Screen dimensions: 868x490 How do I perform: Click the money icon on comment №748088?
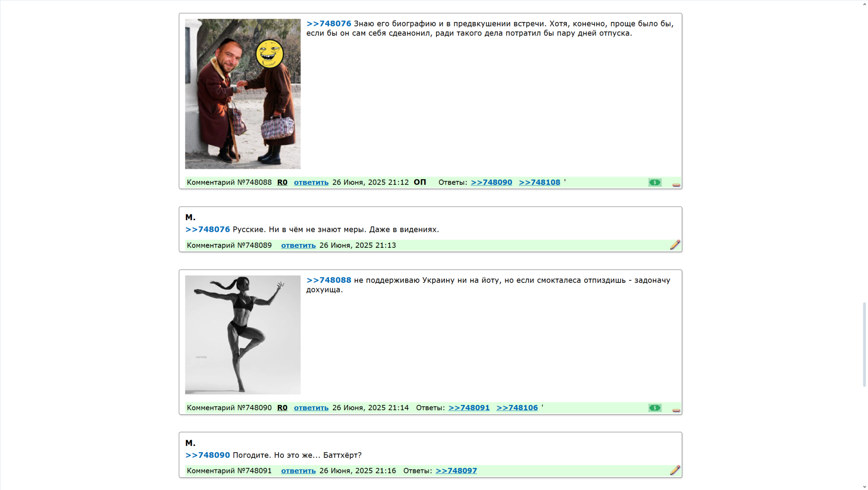point(654,182)
